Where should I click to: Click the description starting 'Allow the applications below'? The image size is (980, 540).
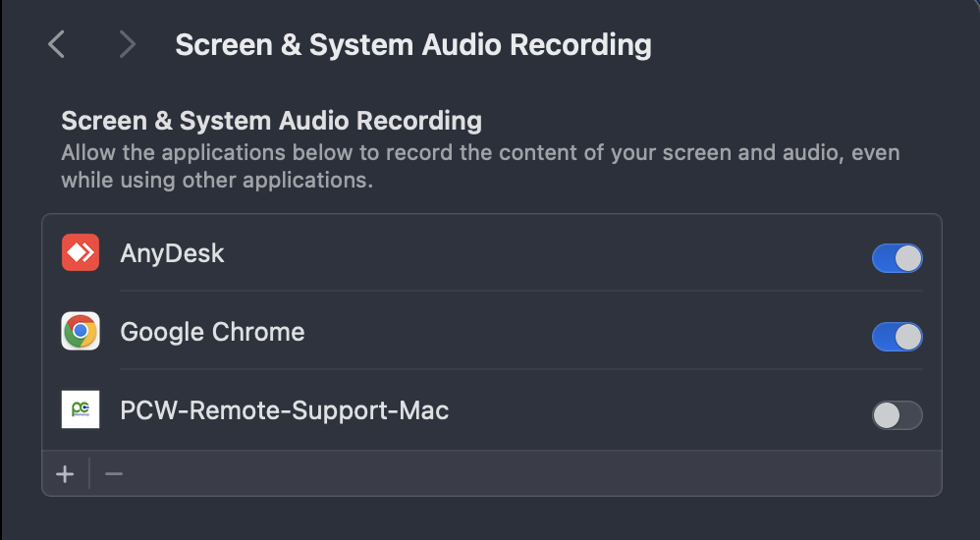(480, 166)
